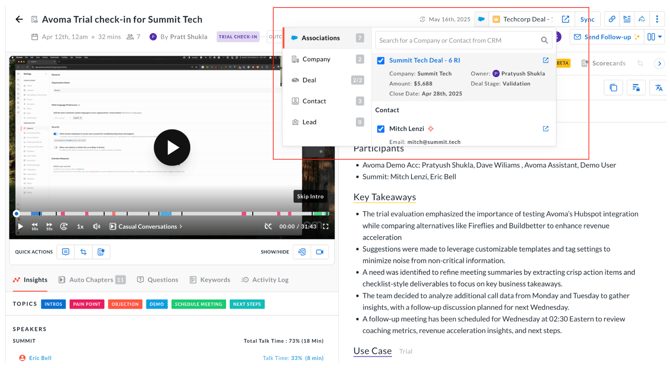
Task: Click the locked template icon beside copy
Action: click(x=636, y=88)
